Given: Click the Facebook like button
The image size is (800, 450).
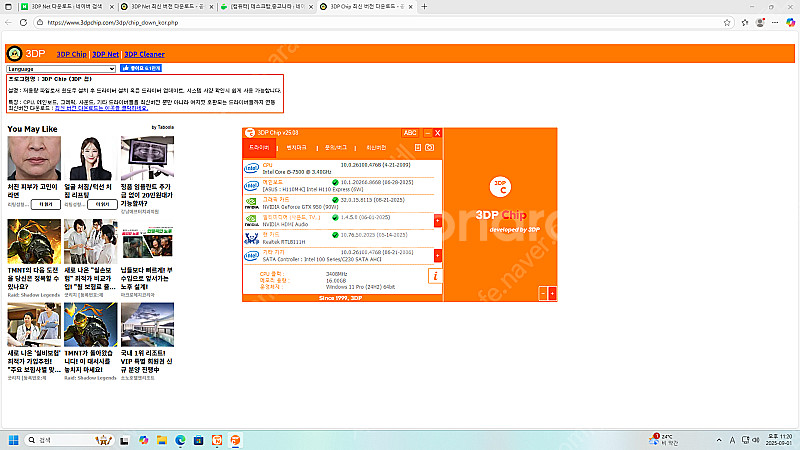Looking at the screenshot, I should 141,68.
